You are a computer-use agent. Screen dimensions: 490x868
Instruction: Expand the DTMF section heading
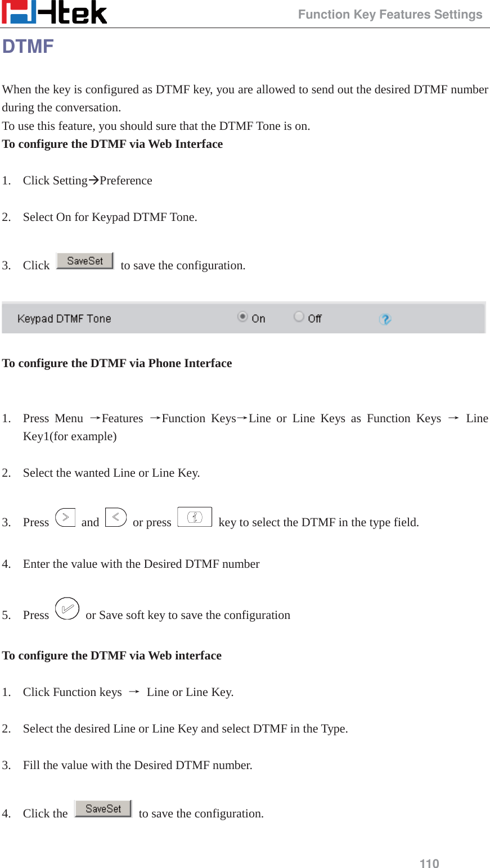tap(28, 46)
